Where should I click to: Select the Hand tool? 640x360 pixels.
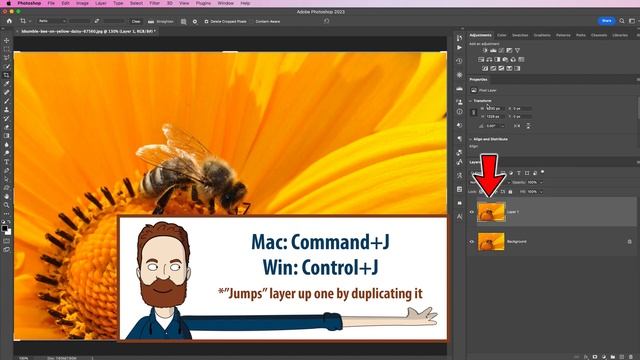tap(7, 196)
